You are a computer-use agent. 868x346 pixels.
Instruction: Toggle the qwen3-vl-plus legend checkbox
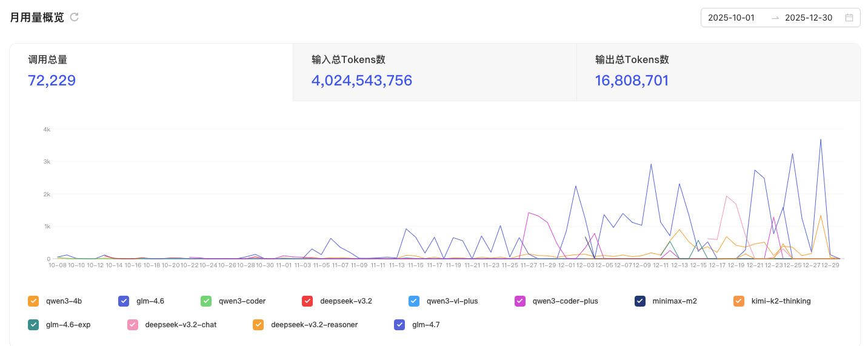[x=414, y=301]
